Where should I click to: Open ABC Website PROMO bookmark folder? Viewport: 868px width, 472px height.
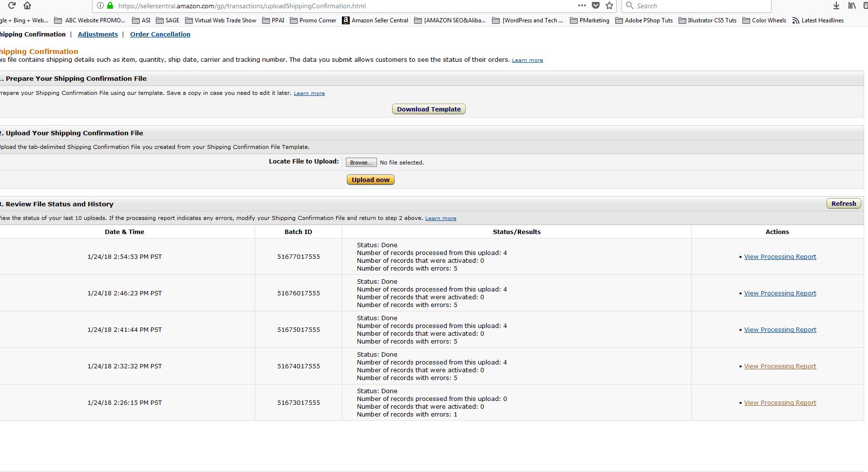(90, 20)
